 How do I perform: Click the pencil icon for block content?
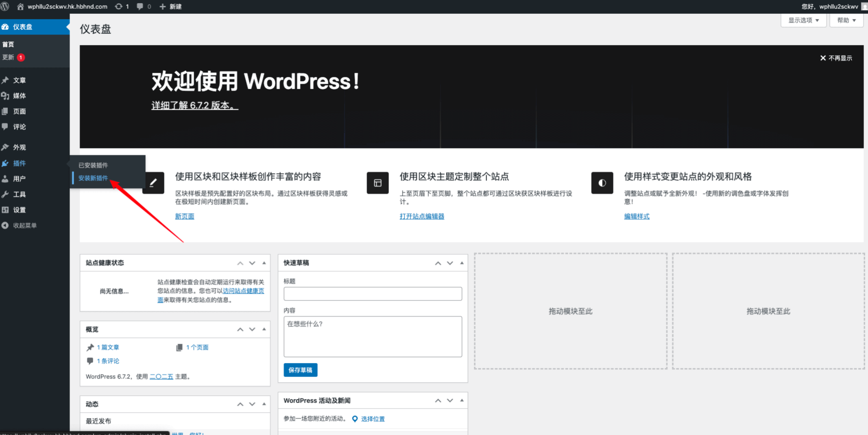pyautogui.click(x=153, y=183)
